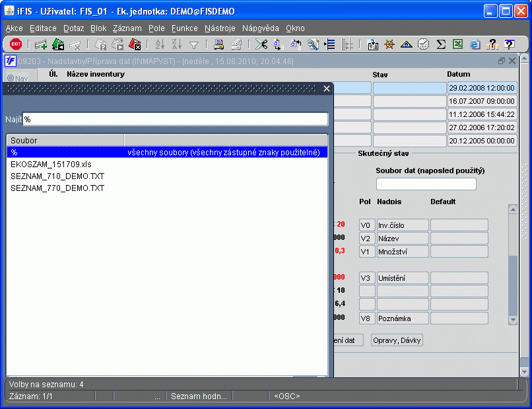Screen dimensions: 532x409
Task: Click the Poznámka Nadpis field
Action: [403, 318]
